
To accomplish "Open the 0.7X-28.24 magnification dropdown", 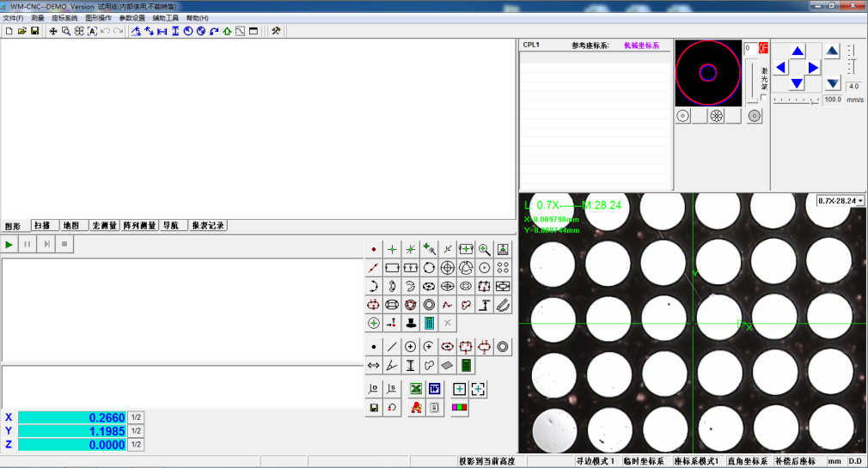I will 840,200.
